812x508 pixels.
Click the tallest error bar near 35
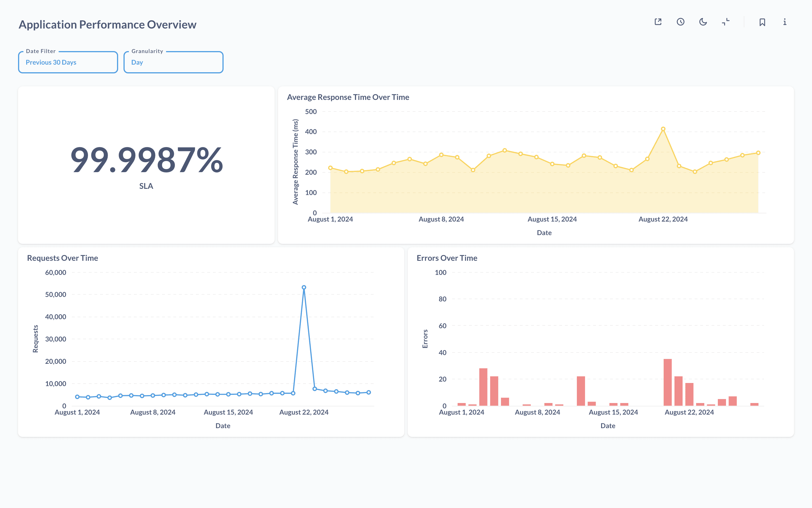(x=668, y=382)
